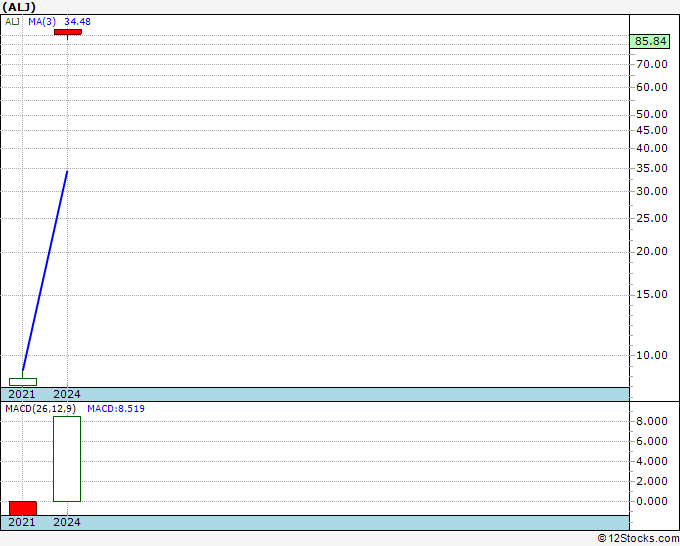The image size is (680, 546).
Task: Click the green 2024 MACD bar
Action: [67, 459]
